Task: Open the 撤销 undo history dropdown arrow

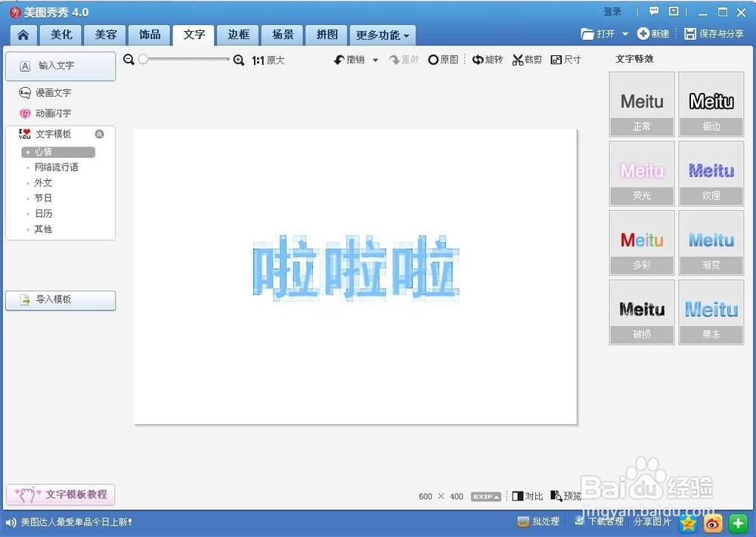Action: click(x=374, y=59)
